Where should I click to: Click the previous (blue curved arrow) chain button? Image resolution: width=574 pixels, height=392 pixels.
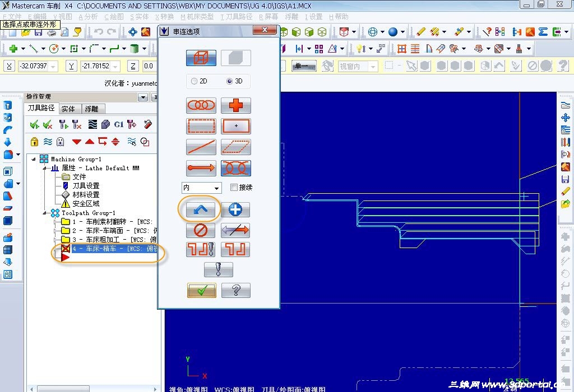click(200, 210)
